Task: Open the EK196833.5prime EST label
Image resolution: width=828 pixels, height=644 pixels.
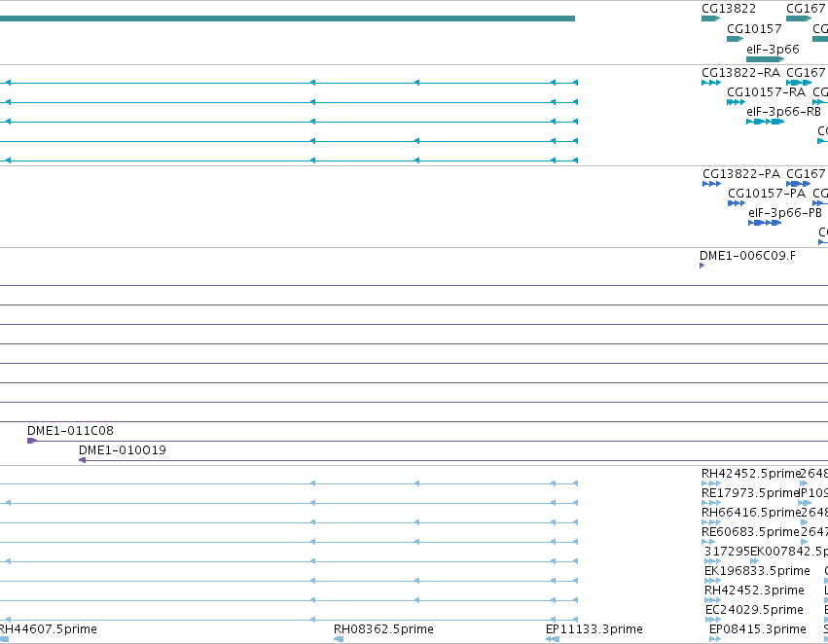Action: 757,571
